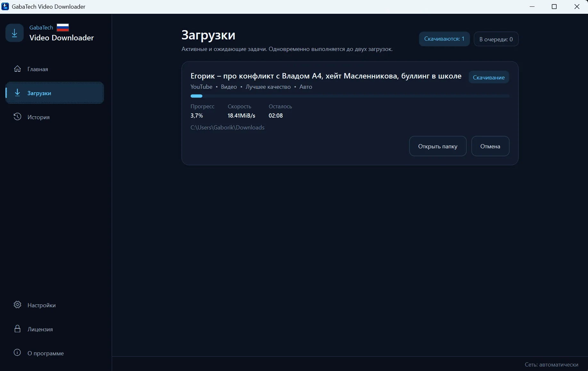Minimize the GabaTech Video Downloader window

pyautogui.click(x=532, y=6)
